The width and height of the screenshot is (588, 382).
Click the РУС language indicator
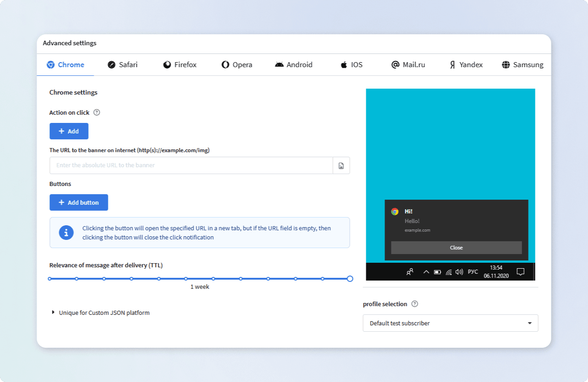(473, 272)
